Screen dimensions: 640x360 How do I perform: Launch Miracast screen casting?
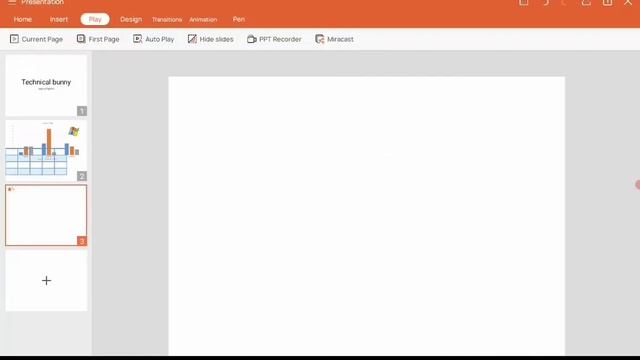coord(334,39)
